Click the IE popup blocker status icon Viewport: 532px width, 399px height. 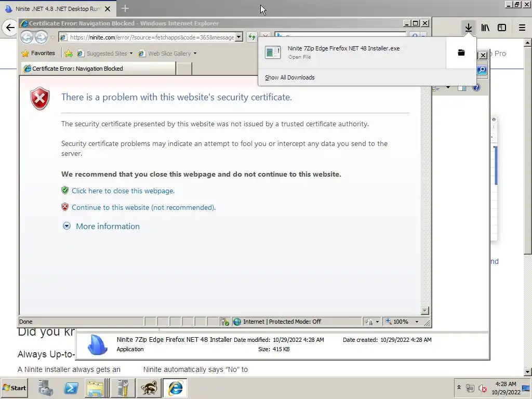point(224,322)
